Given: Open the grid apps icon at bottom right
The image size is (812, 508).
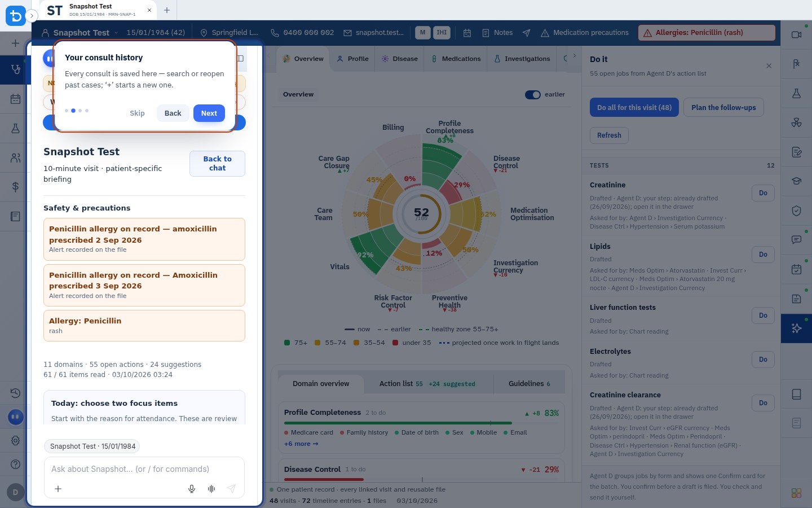Looking at the screenshot, I should coord(796,493).
